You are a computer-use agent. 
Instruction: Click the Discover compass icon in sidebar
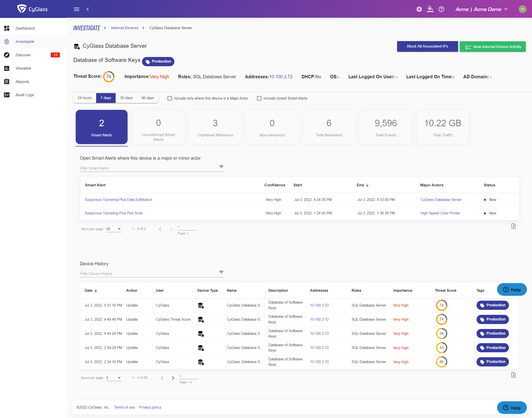pyautogui.click(x=7, y=55)
